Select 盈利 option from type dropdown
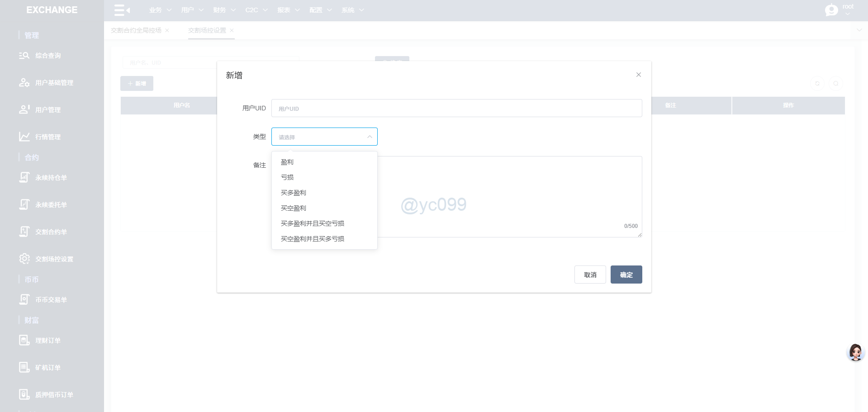This screenshot has height=412, width=868. (x=287, y=162)
